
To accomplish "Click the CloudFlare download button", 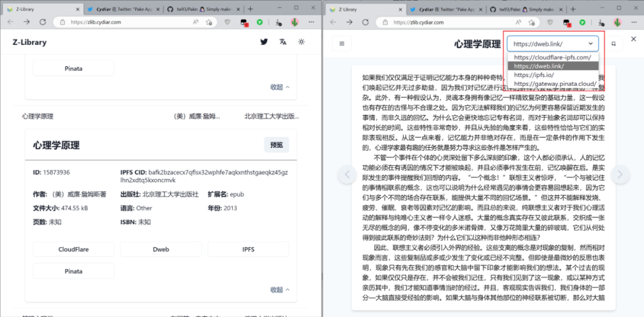I will tap(73, 249).
